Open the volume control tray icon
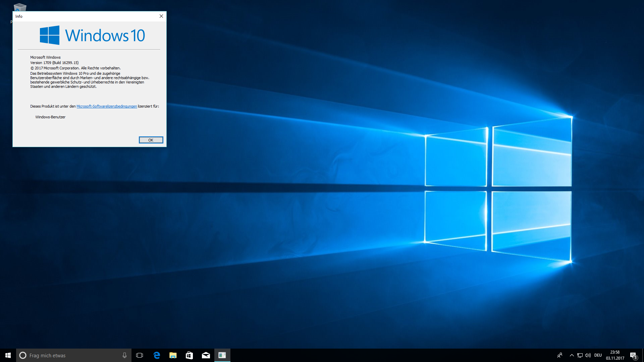Image resolution: width=644 pixels, height=362 pixels. pyautogui.click(x=588, y=355)
